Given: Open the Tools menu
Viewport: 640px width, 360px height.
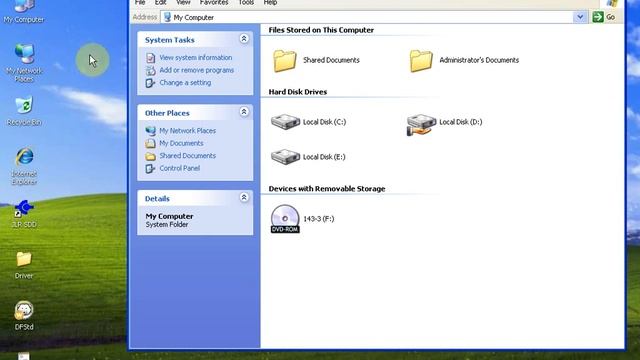Looking at the screenshot, I should (x=246, y=2).
